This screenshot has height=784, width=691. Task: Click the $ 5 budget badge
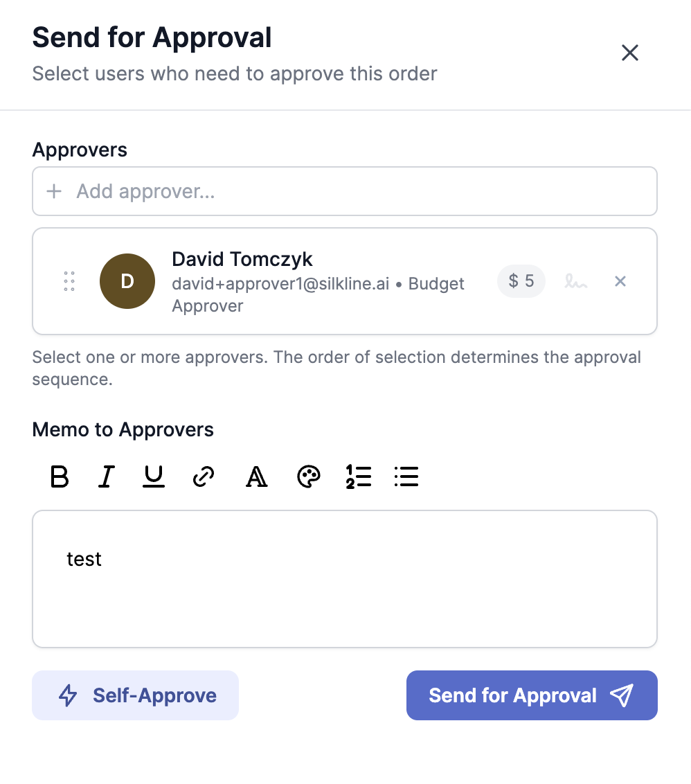pos(521,281)
